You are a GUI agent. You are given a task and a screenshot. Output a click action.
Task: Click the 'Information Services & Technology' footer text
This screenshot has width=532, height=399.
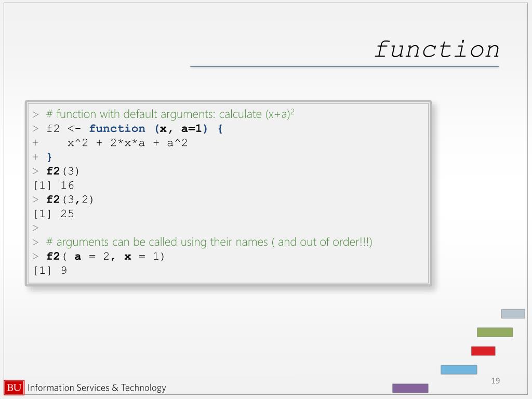(97, 388)
